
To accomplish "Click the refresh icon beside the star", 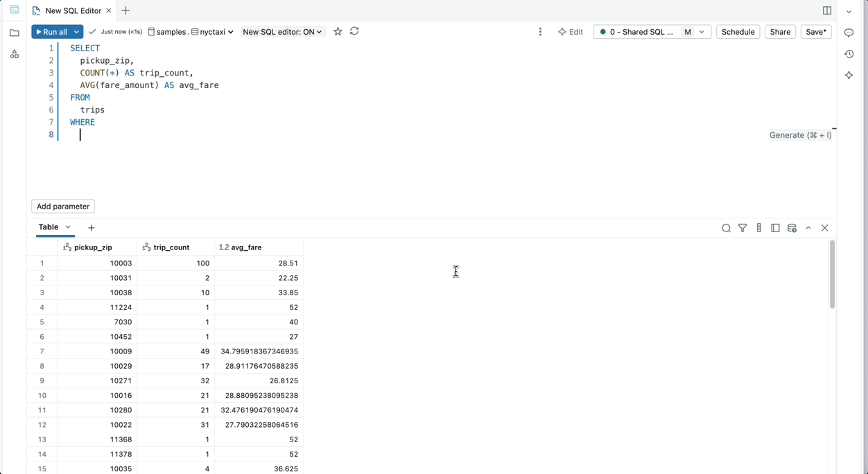I will pos(354,32).
